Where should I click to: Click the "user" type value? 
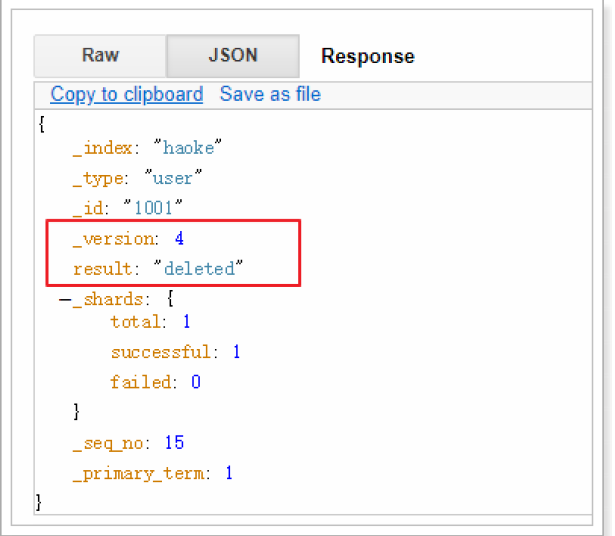click(x=174, y=178)
